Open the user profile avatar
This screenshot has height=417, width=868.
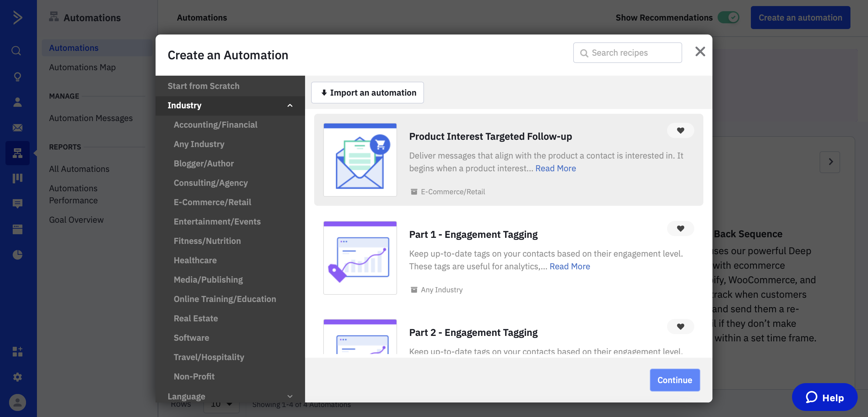pyautogui.click(x=17, y=402)
